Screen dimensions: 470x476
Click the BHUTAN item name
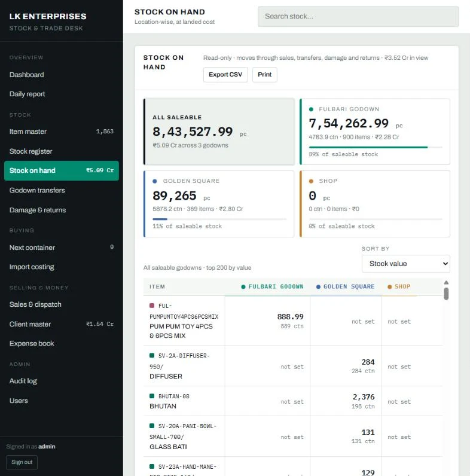click(x=163, y=406)
